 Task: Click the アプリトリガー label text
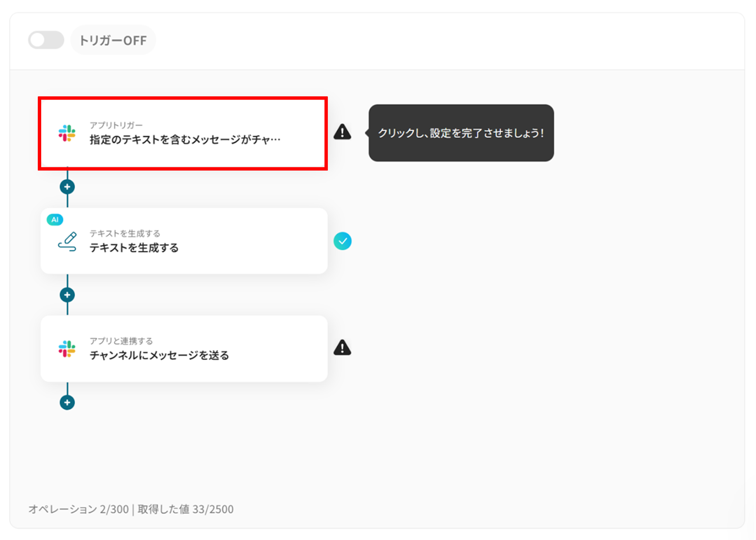116,125
